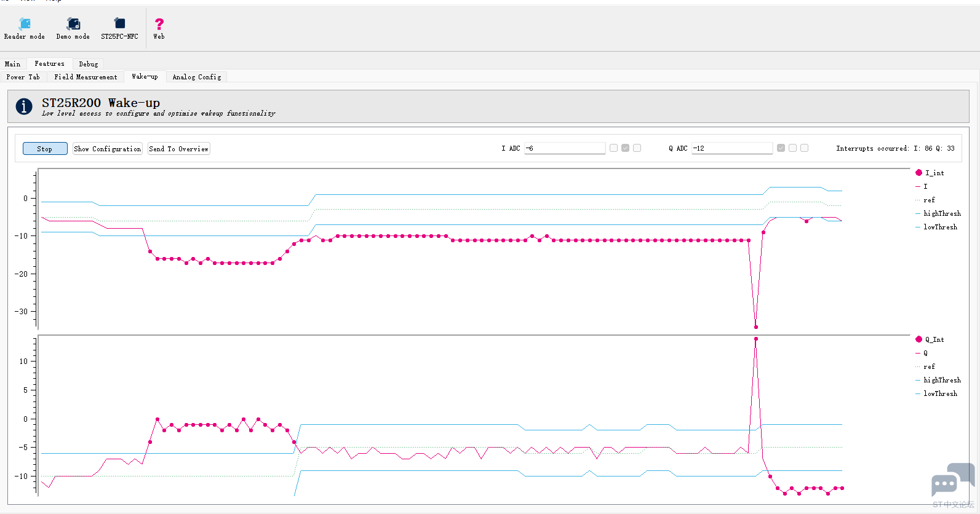This screenshot has width=980, height=514.
Task: Toggle the checked middle checkbox after I ADC
Action: tap(625, 148)
